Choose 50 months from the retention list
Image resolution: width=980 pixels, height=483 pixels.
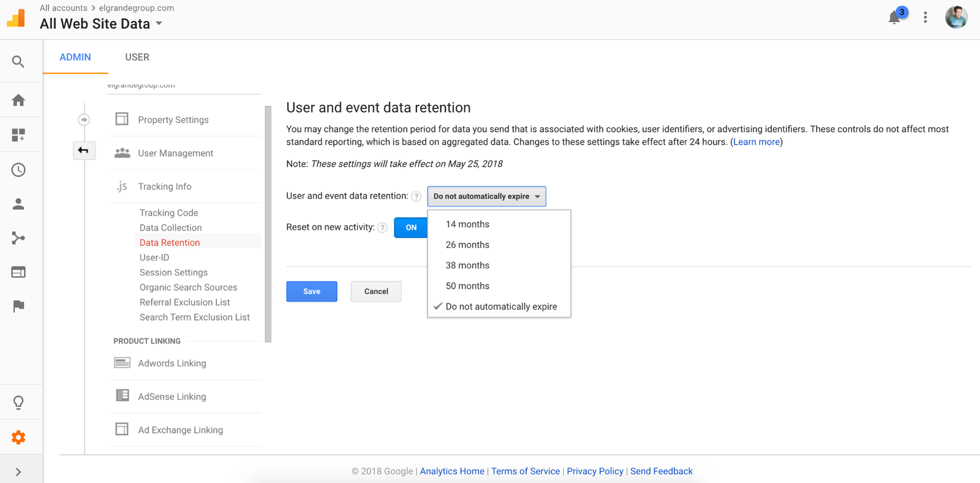[x=467, y=286]
